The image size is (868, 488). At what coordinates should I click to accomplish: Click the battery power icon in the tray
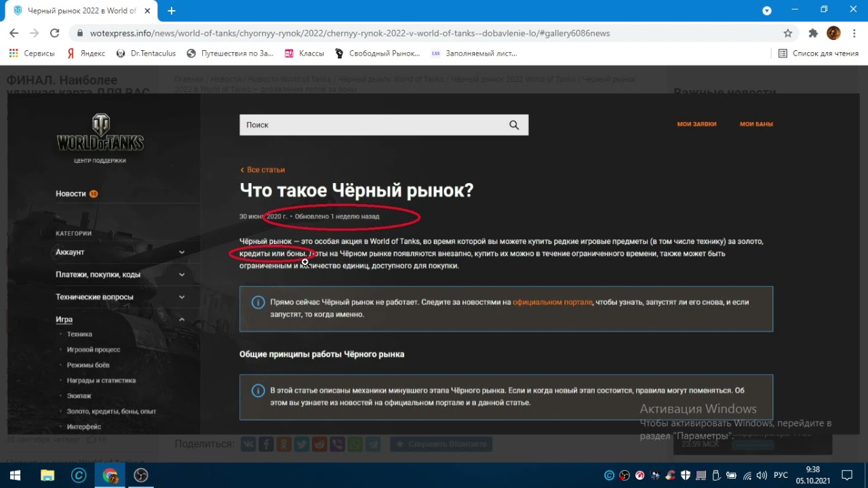click(732, 475)
